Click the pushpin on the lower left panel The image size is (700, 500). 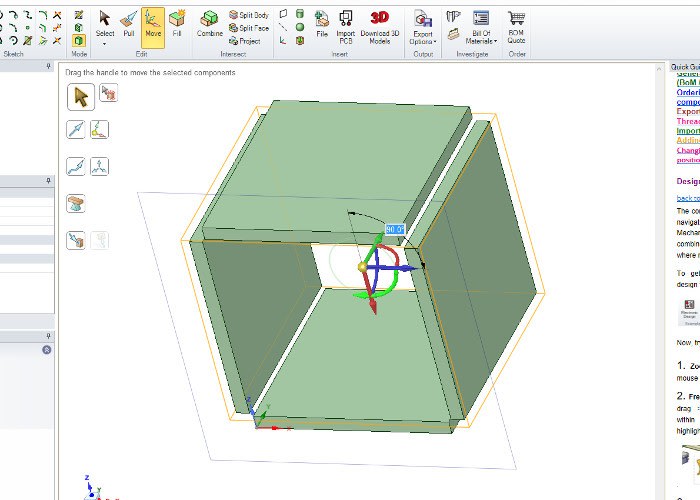click(x=48, y=336)
